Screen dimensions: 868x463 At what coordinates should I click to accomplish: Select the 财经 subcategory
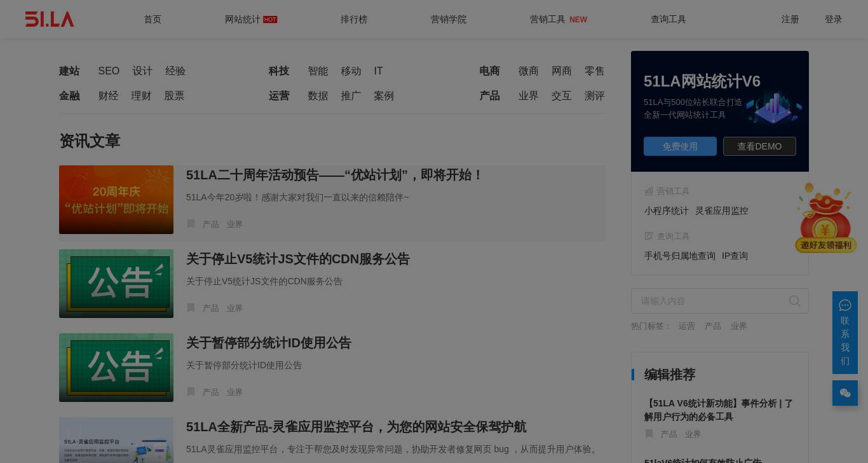(x=108, y=96)
